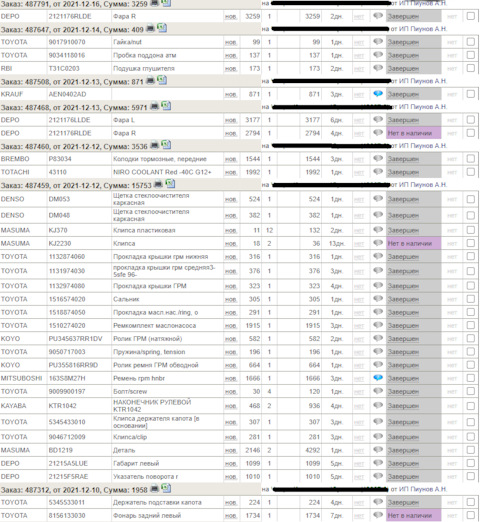Click the Excel icon for order 487791

pos(166,3)
